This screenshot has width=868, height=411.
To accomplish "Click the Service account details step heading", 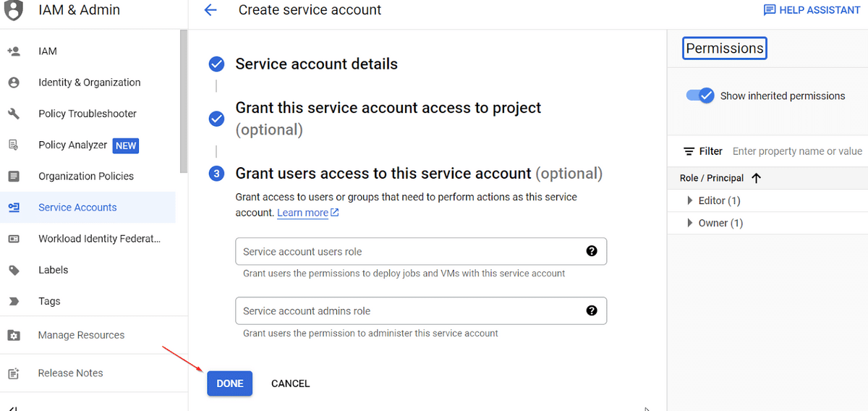I will pyautogui.click(x=317, y=64).
